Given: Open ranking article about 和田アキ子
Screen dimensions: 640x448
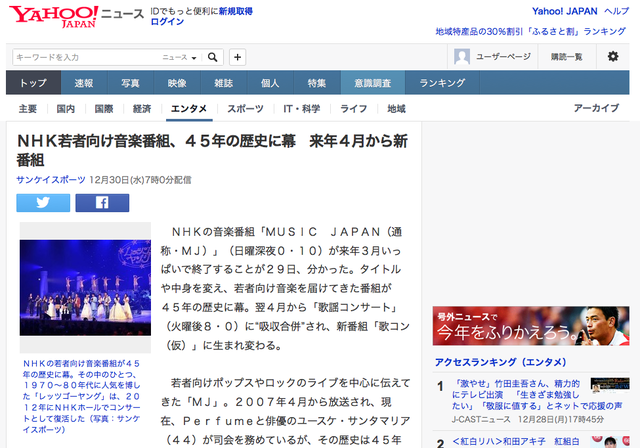Looking at the screenshot, I should (516, 442).
